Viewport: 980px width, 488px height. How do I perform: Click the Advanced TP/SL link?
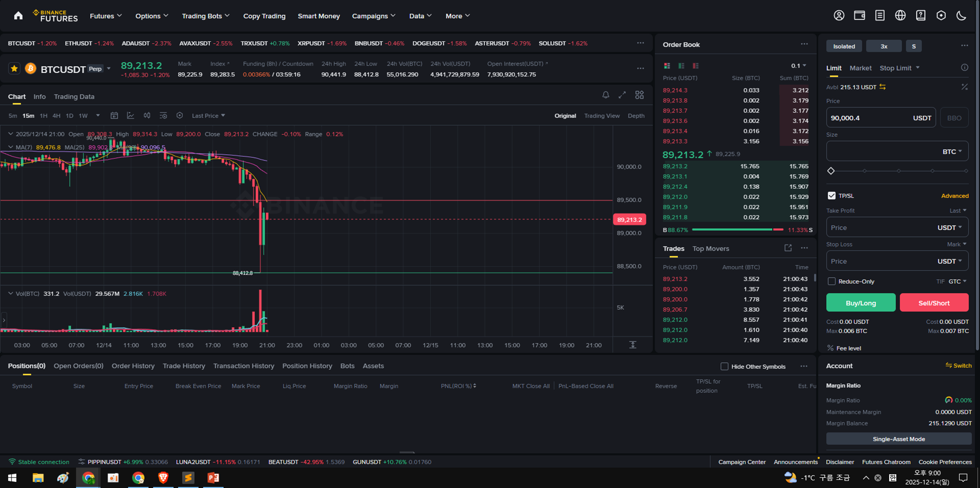tap(955, 196)
